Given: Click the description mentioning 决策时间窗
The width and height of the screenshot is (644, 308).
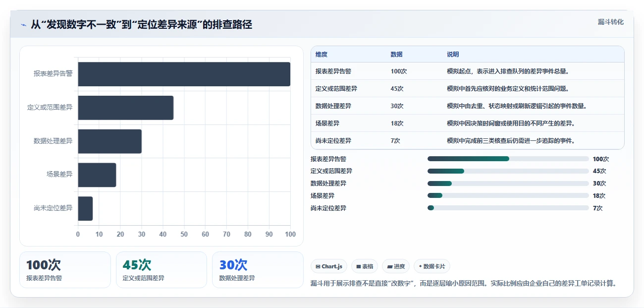Looking at the screenshot, I should 511,123.
